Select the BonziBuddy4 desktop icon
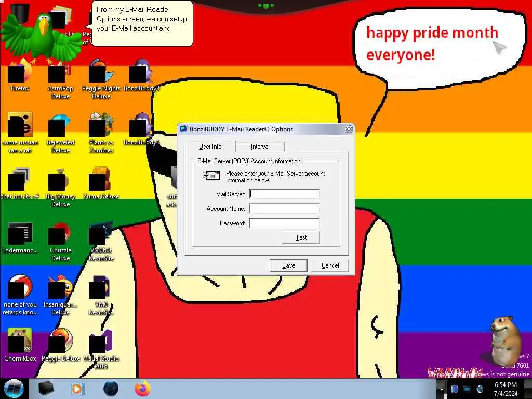This screenshot has height=399, width=532. (x=141, y=129)
